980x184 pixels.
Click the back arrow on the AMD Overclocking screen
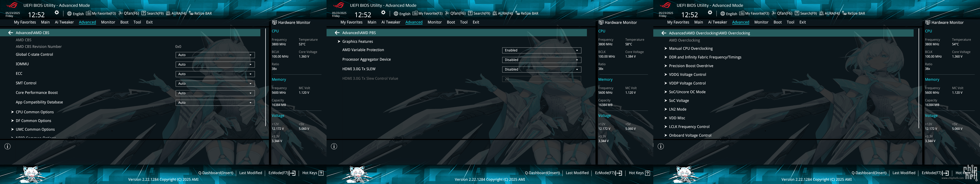pos(664,33)
